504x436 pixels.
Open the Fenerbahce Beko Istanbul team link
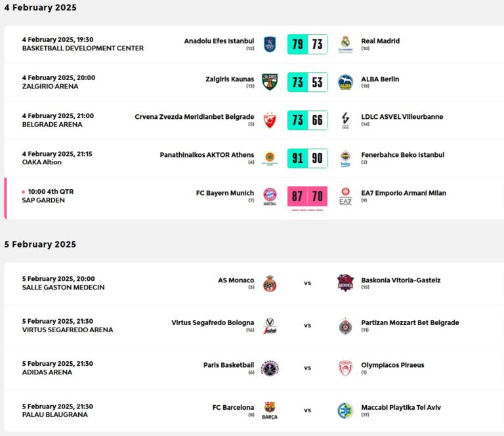coord(402,155)
